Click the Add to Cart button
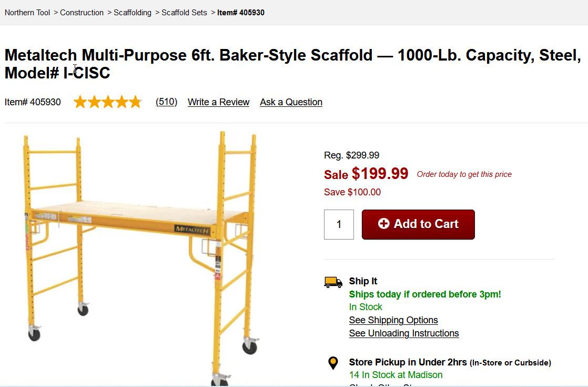 [x=418, y=224]
